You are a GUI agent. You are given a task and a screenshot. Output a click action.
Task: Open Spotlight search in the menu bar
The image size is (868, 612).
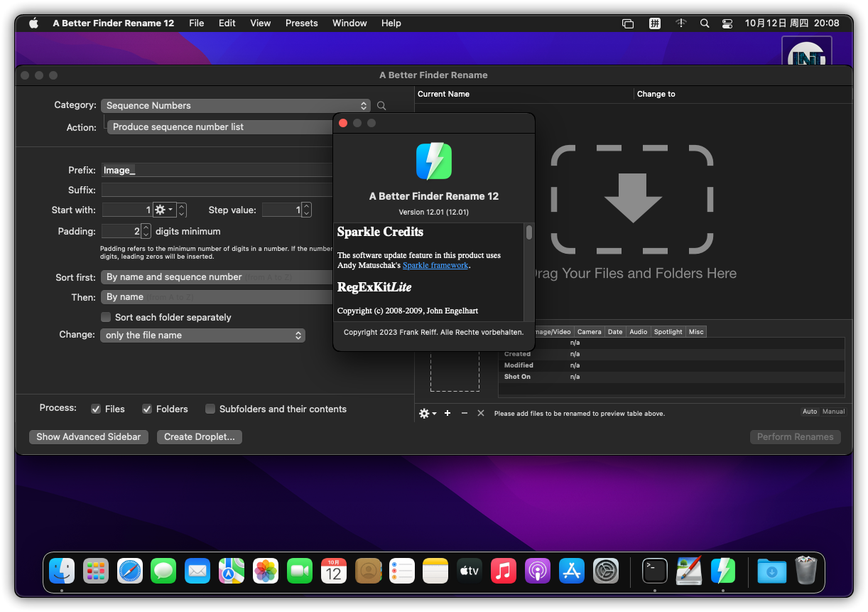click(705, 23)
